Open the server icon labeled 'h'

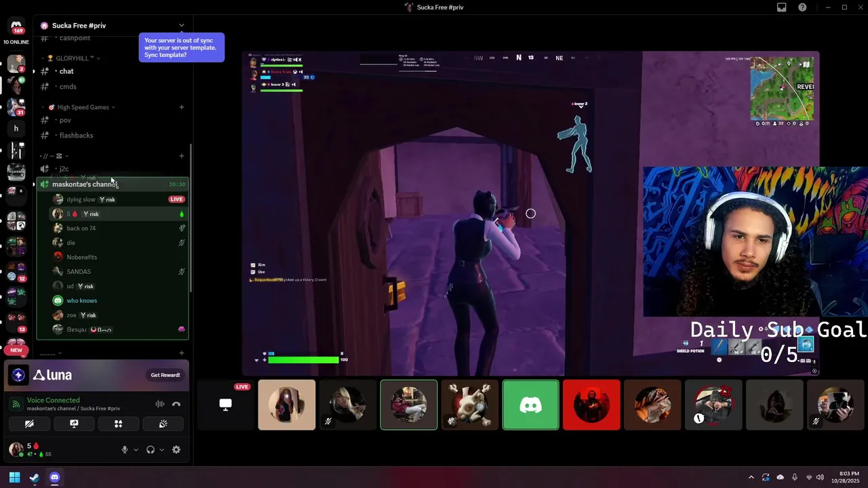click(x=16, y=128)
